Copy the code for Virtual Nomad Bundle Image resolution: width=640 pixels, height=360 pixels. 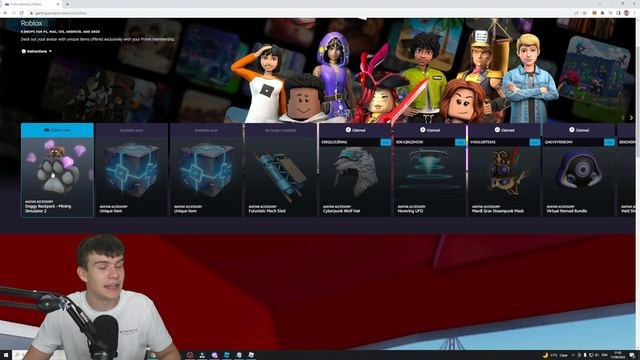pyautogui.click(x=609, y=142)
